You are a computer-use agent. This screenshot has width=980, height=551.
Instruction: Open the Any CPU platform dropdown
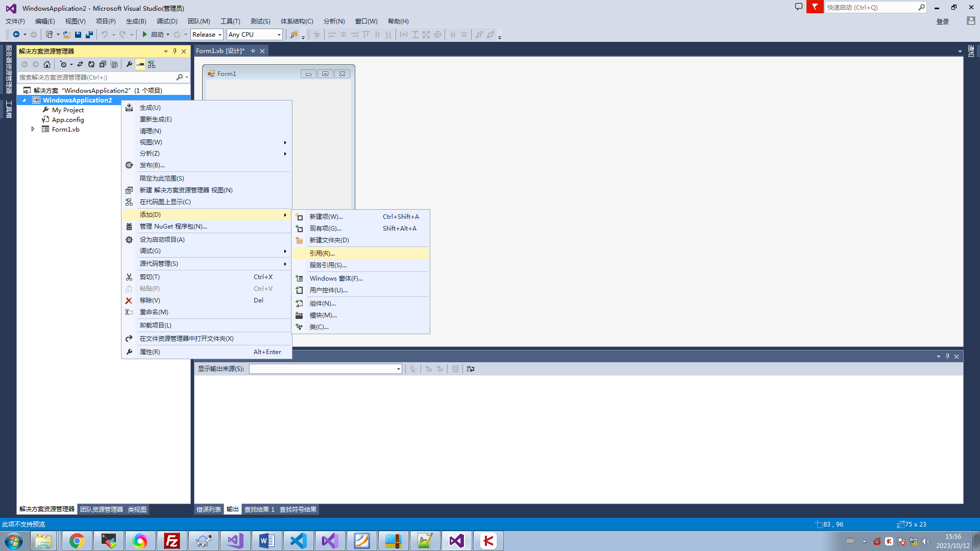254,35
